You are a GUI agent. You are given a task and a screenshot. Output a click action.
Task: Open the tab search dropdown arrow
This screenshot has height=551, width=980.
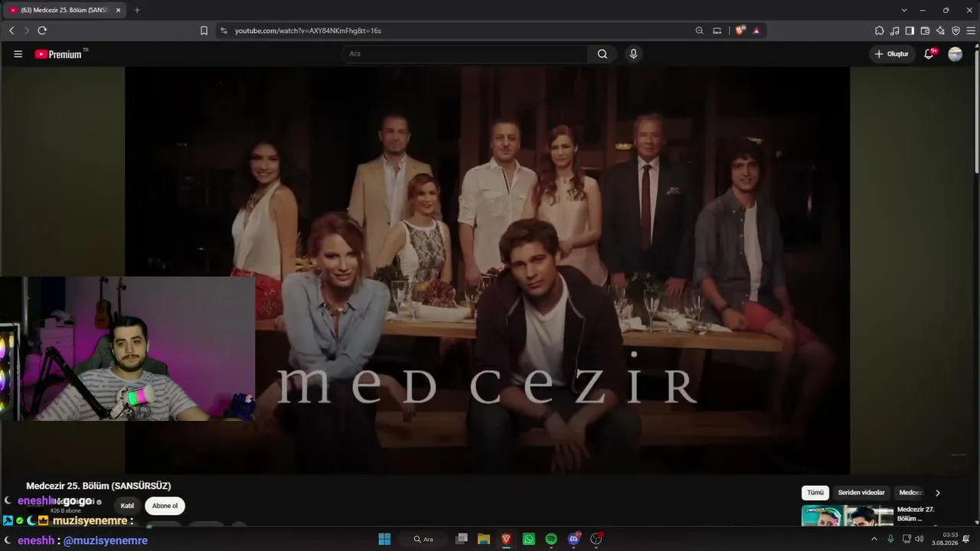[x=904, y=10]
